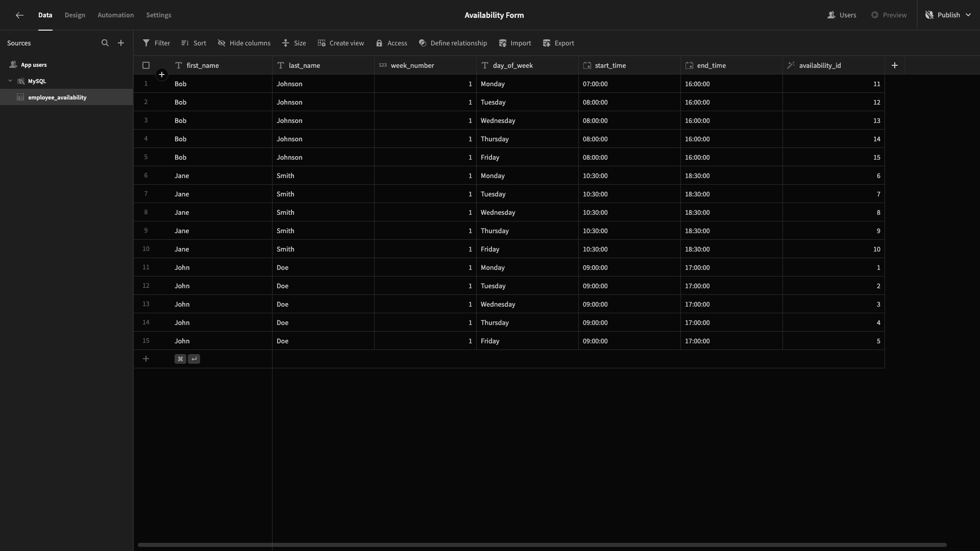
Task: Select employee_availability table
Action: pyautogui.click(x=66, y=97)
